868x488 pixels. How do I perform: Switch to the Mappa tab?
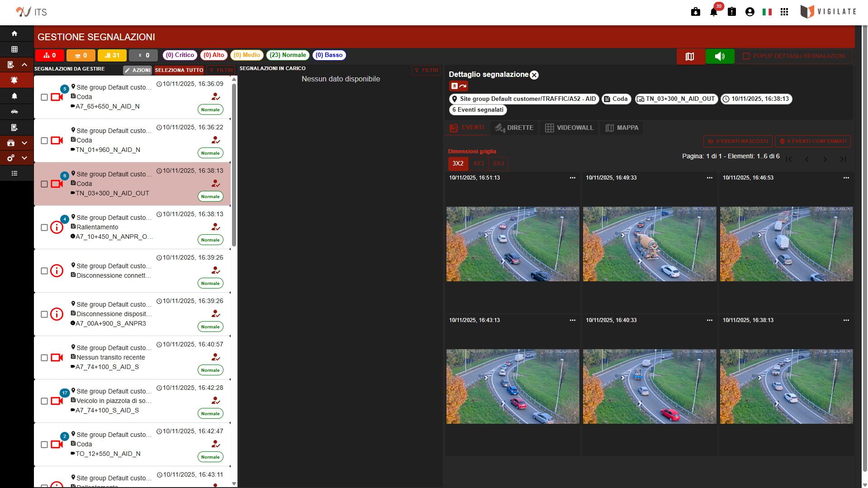[622, 128]
